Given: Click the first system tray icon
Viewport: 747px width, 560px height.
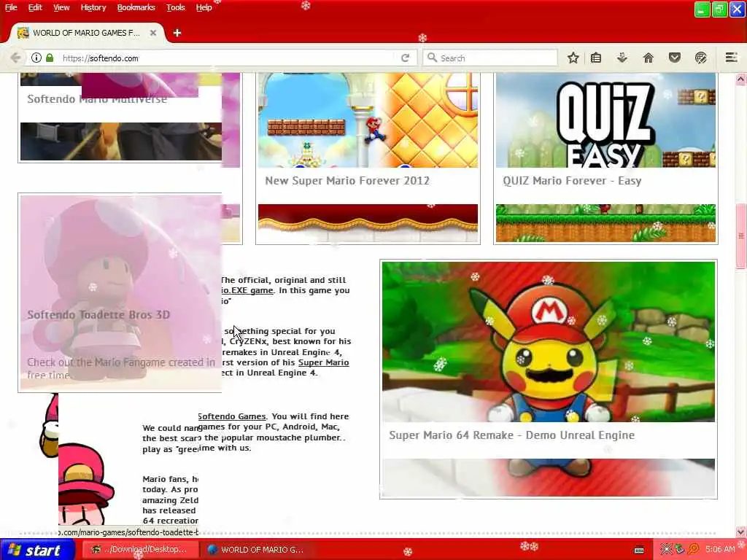Looking at the screenshot, I should (667, 550).
